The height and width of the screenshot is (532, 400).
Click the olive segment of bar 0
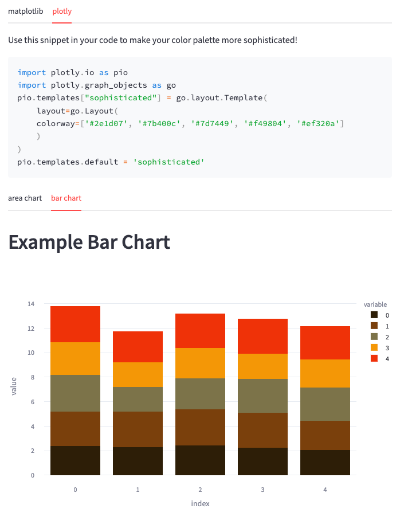click(75, 393)
